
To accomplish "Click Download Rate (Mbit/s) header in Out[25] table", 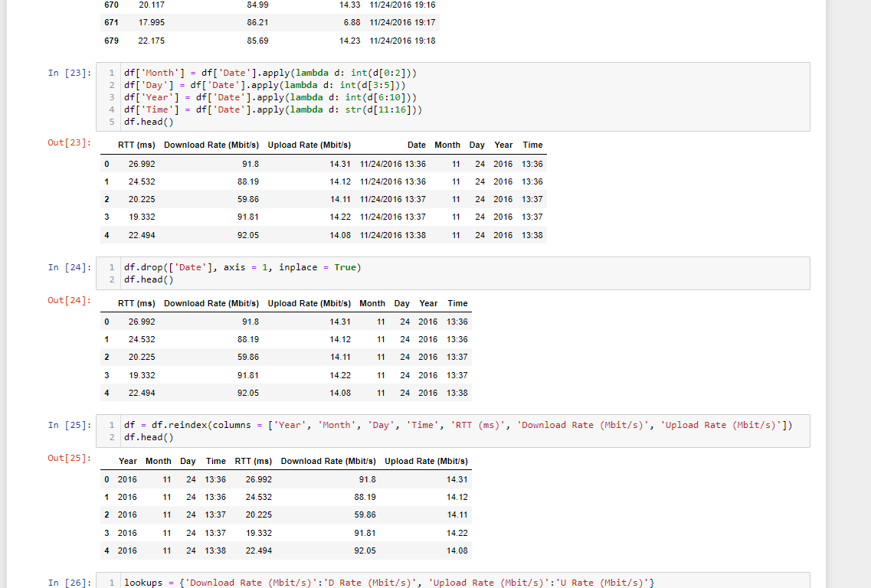I will pyautogui.click(x=329, y=461).
